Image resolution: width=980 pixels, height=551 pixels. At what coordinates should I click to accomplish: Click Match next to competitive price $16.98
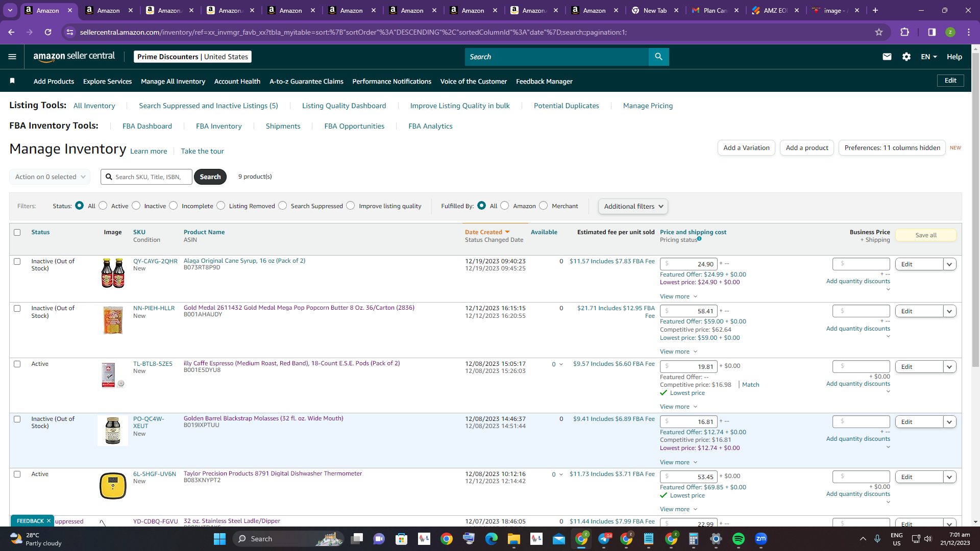click(750, 385)
